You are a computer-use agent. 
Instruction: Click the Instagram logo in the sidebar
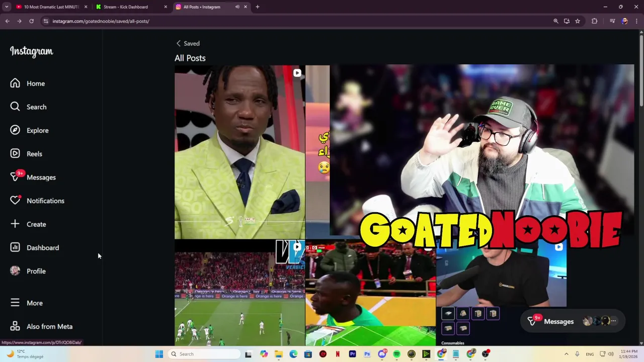pyautogui.click(x=31, y=51)
